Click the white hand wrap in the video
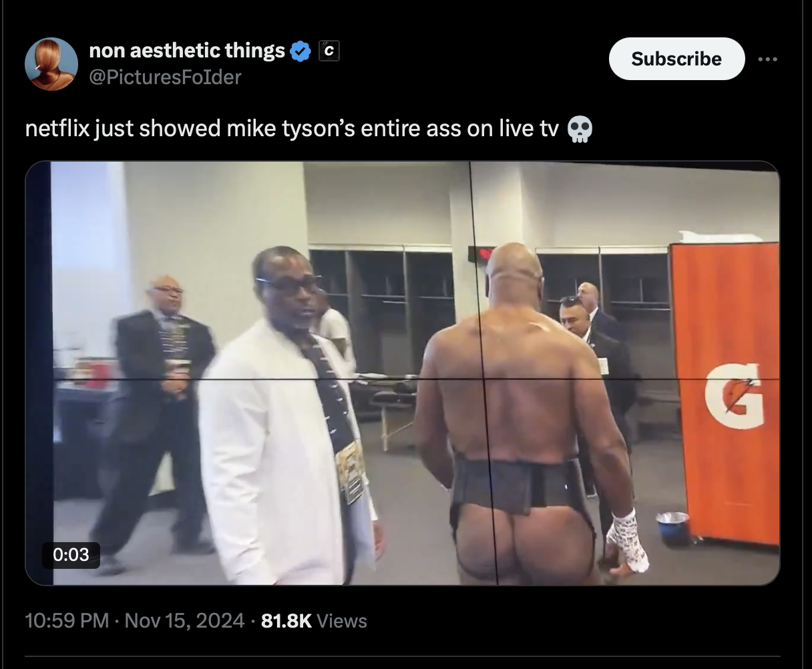812x669 pixels. (x=626, y=540)
